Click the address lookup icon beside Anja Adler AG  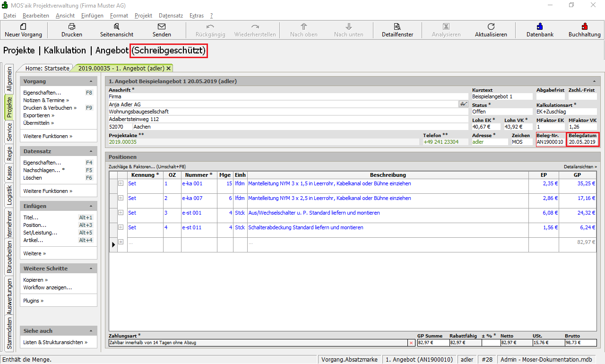(x=463, y=104)
